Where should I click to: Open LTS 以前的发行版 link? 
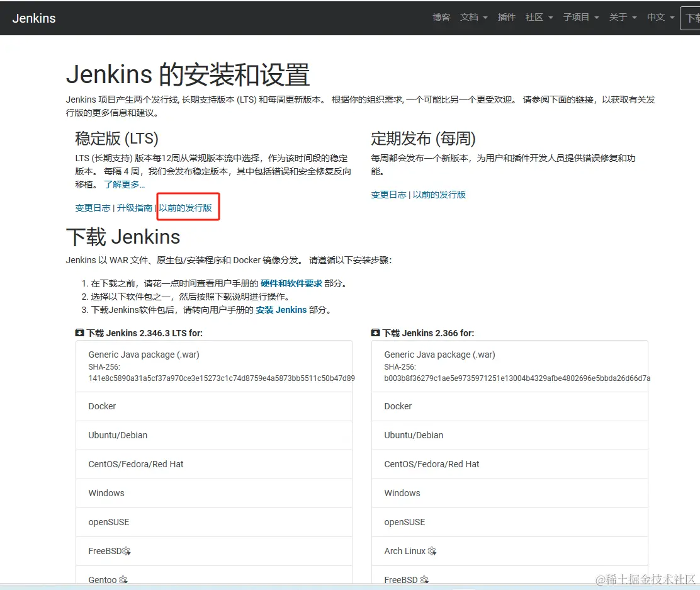pyautogui.click(x=185, y=208)
